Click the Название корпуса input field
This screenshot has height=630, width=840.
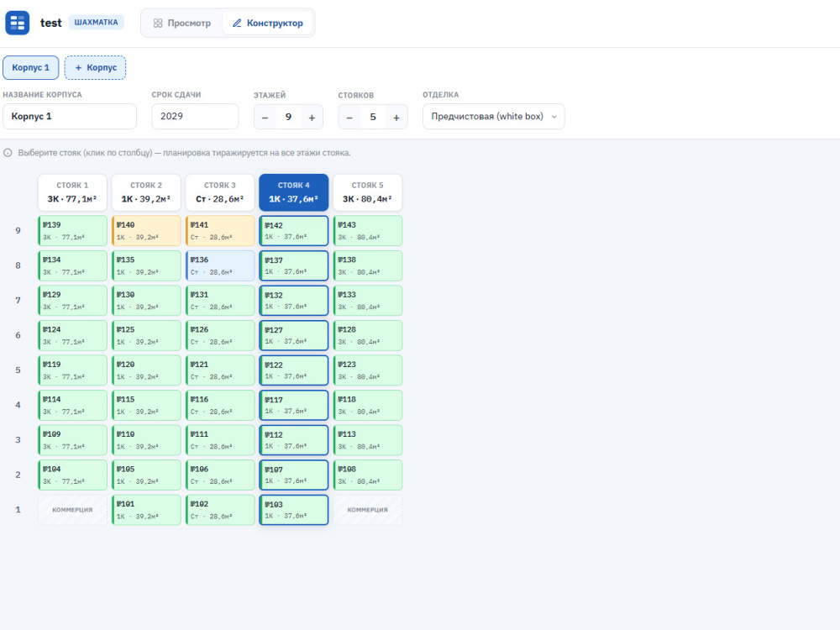(x=70, y=116)
